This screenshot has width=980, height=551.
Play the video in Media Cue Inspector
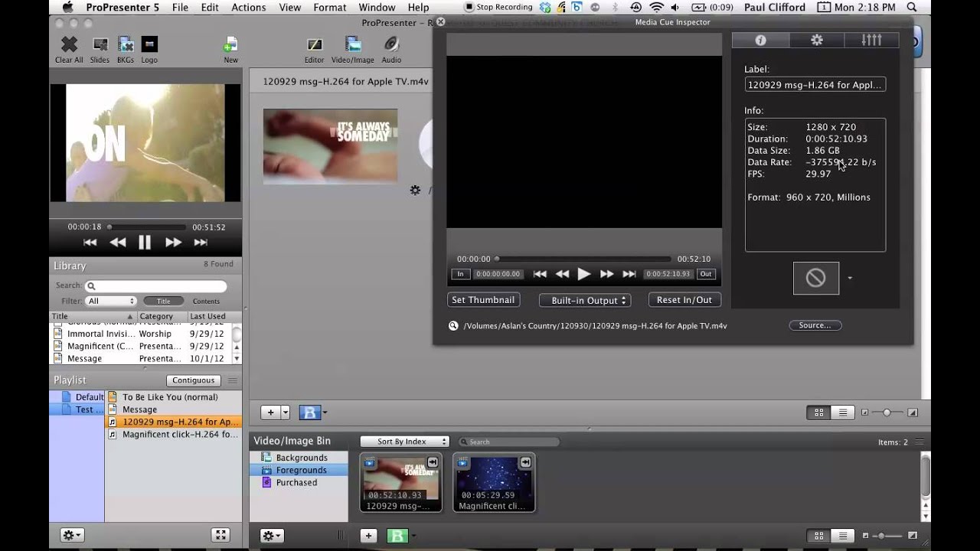pos(584,274)
